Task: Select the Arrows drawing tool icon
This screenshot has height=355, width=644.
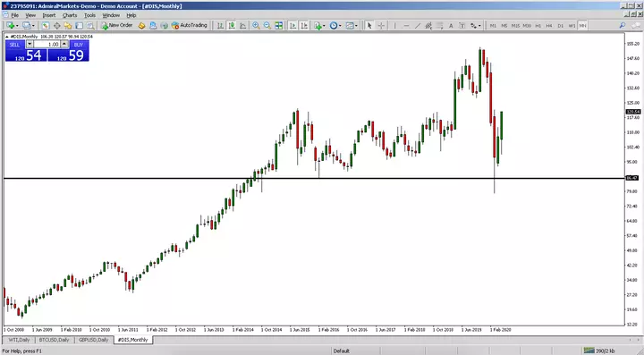Action: (473, 25)
